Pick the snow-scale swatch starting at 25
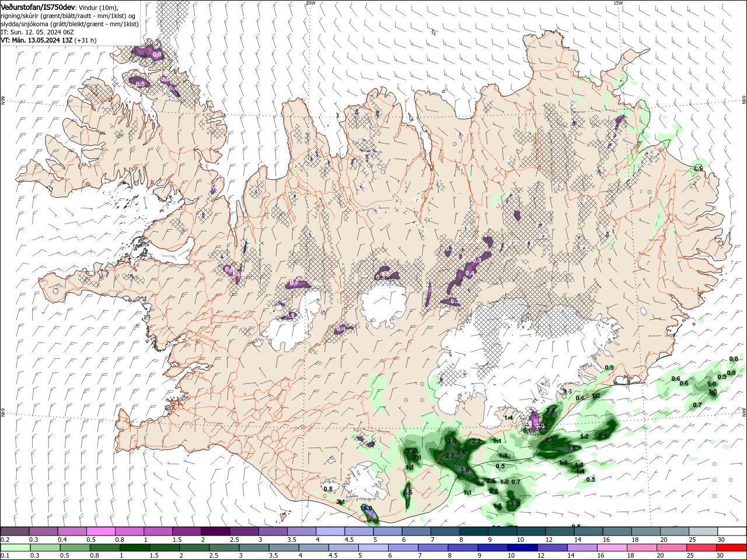Viewport: 747px width, 560px height. coord(703,531)
